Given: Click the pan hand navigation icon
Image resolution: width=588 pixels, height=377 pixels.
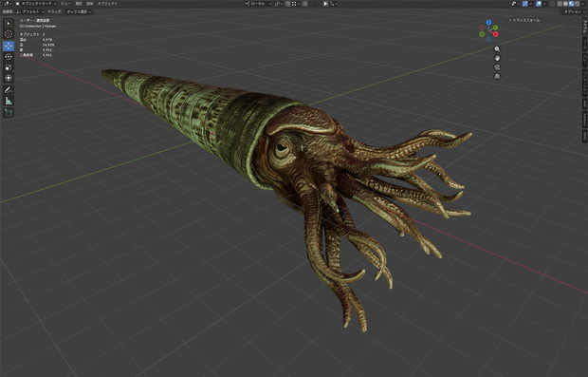Looking at the screenshot, I should pyautogui.click(x=497, y=58).
